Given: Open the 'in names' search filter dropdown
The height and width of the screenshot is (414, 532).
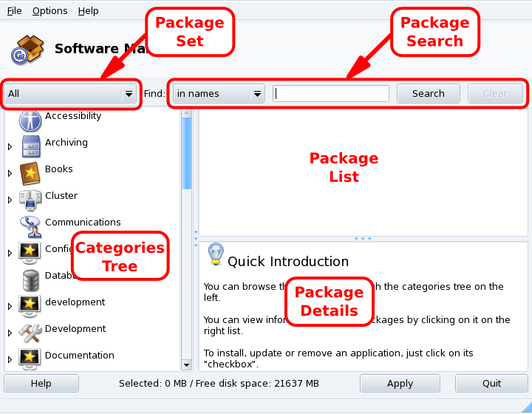Looking at the screenshot, I should click(219, 94).
